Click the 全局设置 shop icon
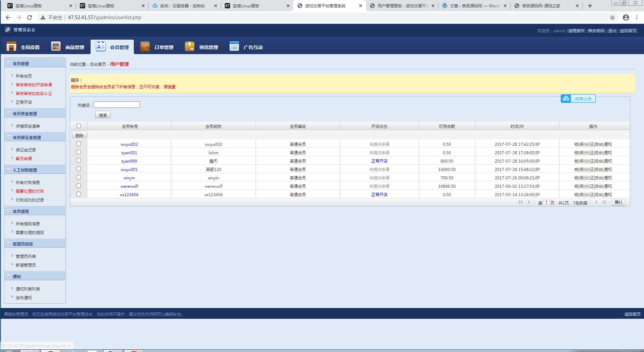Image resolution: width=644 pixels, height=352 pixels. click(x=11, y=46)
